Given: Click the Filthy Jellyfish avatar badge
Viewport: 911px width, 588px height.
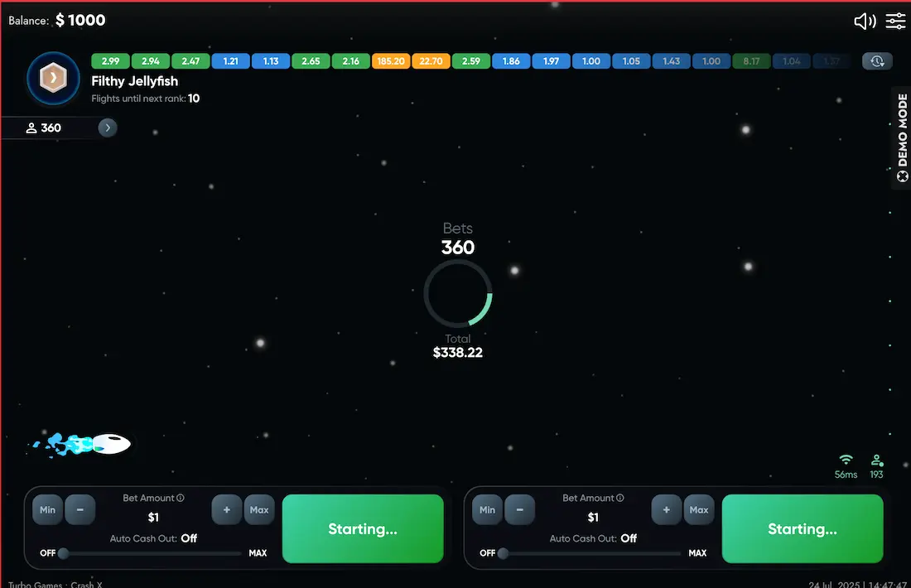Looking at the screenshot, I should (x=53, y=79).
